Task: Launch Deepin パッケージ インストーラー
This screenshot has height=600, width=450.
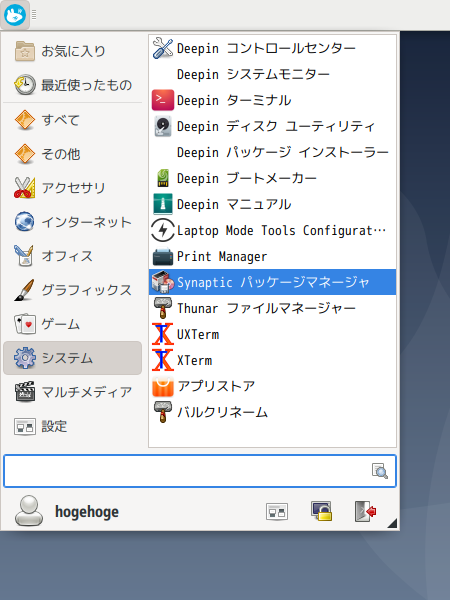Action: coord(272,152)
